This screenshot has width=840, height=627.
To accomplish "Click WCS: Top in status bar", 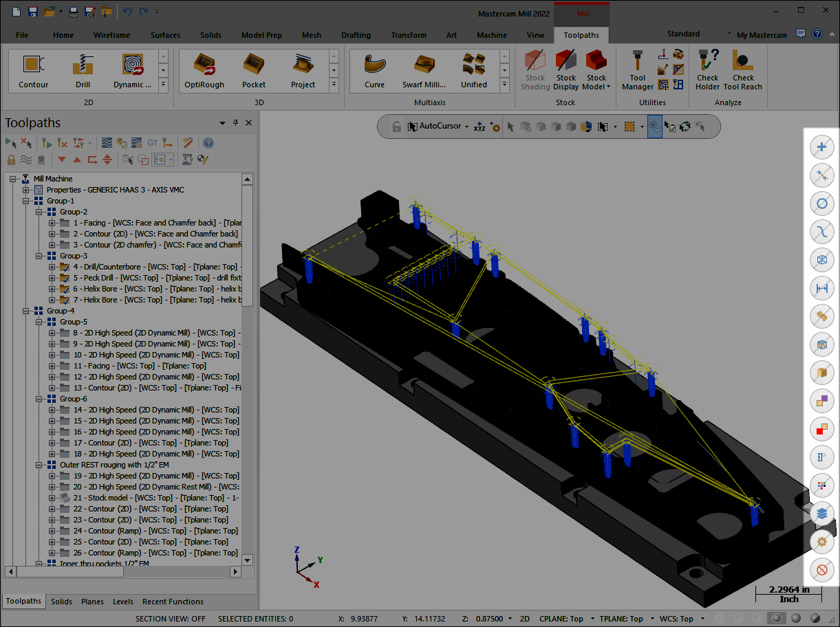I will (x=676, y=619).
